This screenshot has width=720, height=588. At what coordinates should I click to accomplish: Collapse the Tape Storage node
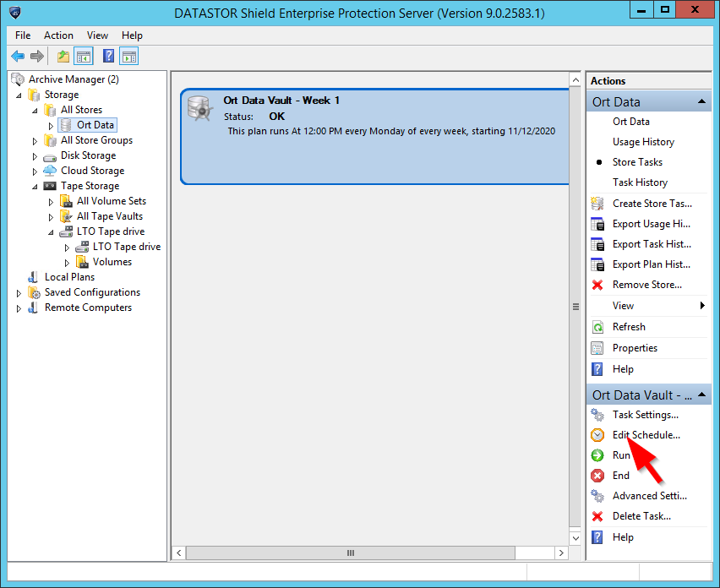[35, 187]
